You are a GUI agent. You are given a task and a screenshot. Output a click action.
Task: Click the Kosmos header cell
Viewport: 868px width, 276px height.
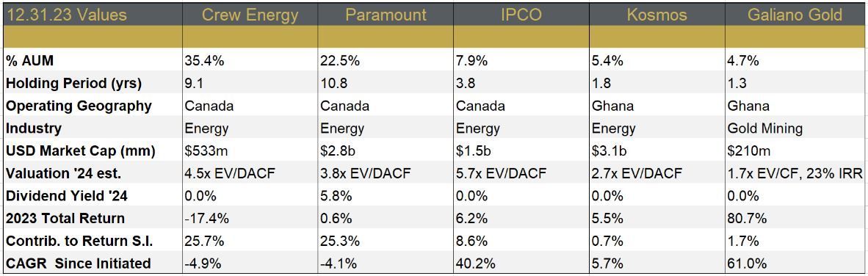(657, 14)
